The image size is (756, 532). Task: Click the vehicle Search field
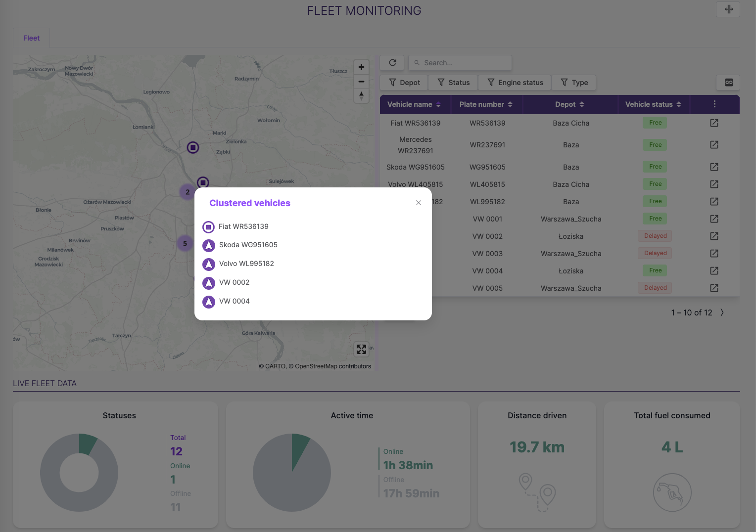(x=460, y=63)
